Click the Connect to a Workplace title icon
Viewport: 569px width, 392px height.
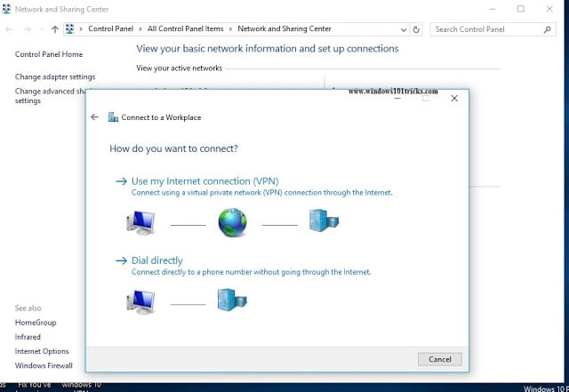(113, 117)
